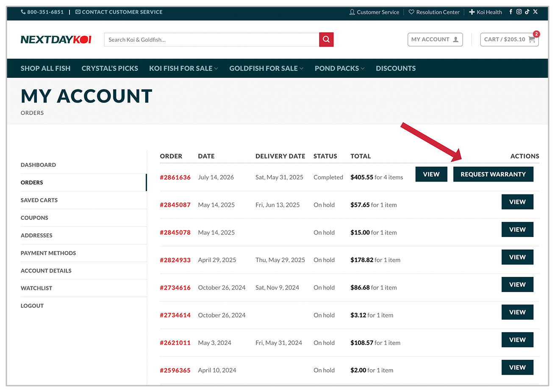
Task: Open Discounts menu item
Action: pyautogui.click(x=396, y=68)
